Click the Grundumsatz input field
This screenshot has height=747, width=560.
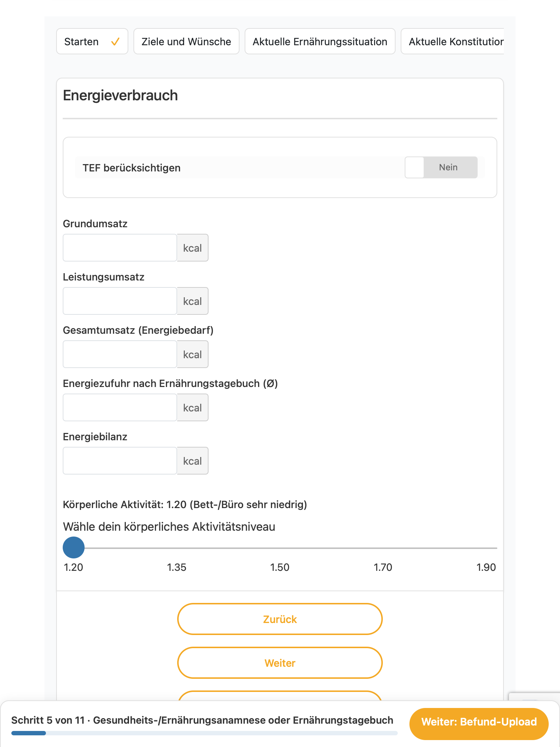(x=120, y=248)
